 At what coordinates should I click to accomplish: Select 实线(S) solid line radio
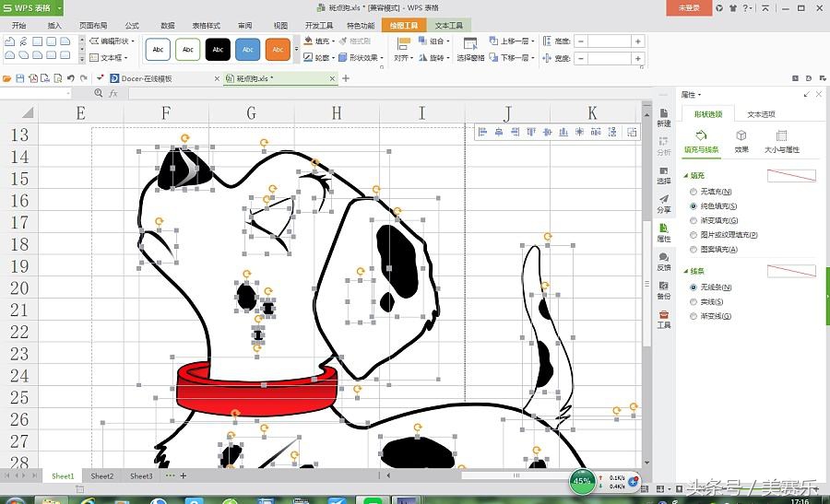[693, 301]
